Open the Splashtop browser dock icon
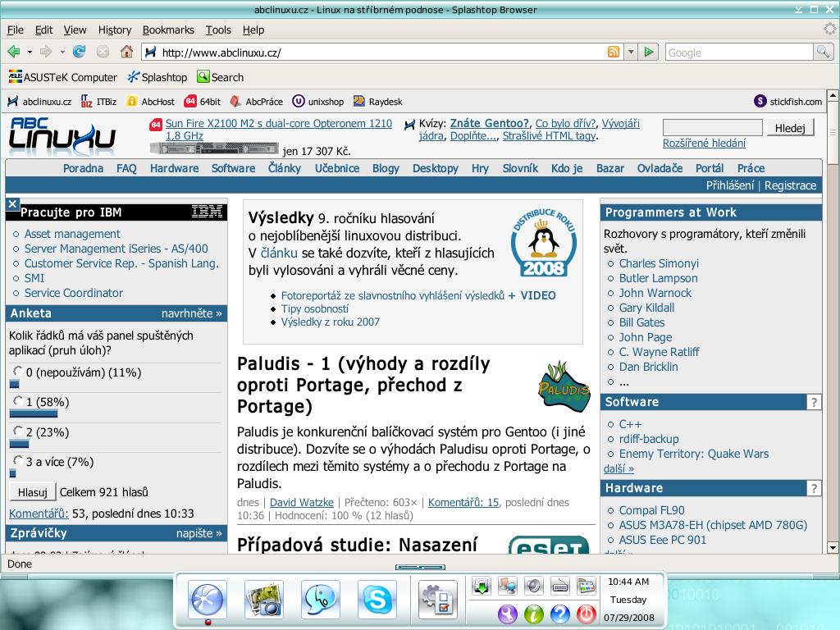The width and height of the screenshot is (840, 630). coord(208,600)
